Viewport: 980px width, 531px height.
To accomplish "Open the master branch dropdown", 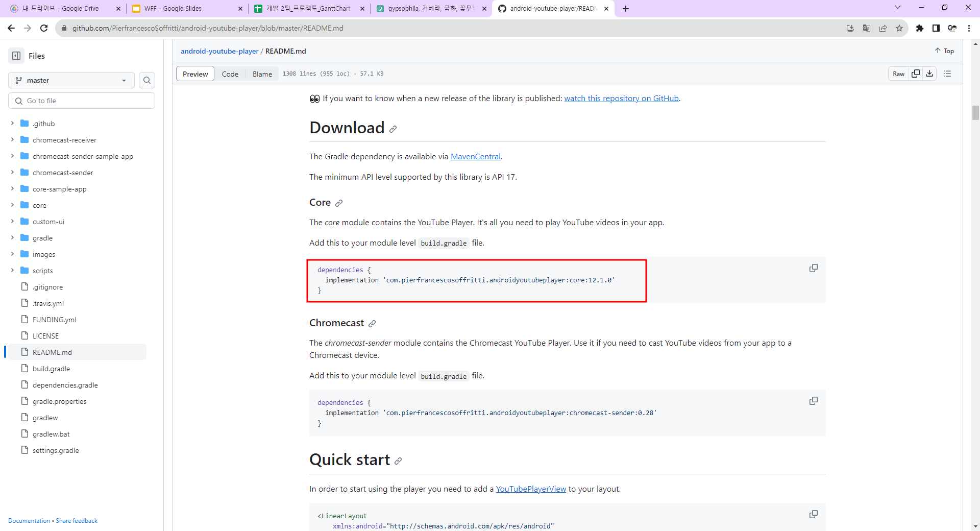I will (71, 80).
